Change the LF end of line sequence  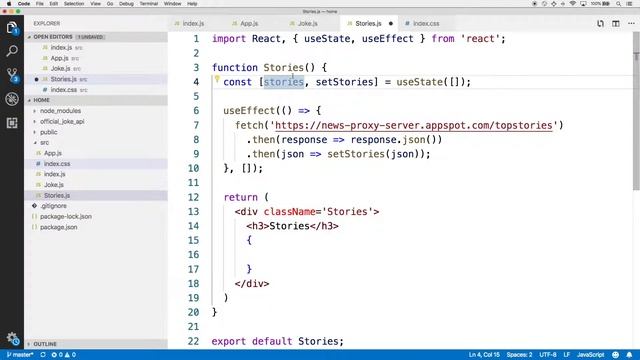click(x=567, y=355)
